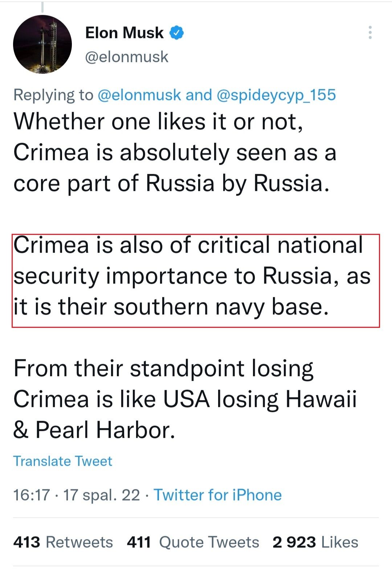The image size is (392, 570).
Task: Click the gray @elonmusk handle below name
Action: pyautogui.click(x=127, y=57)
